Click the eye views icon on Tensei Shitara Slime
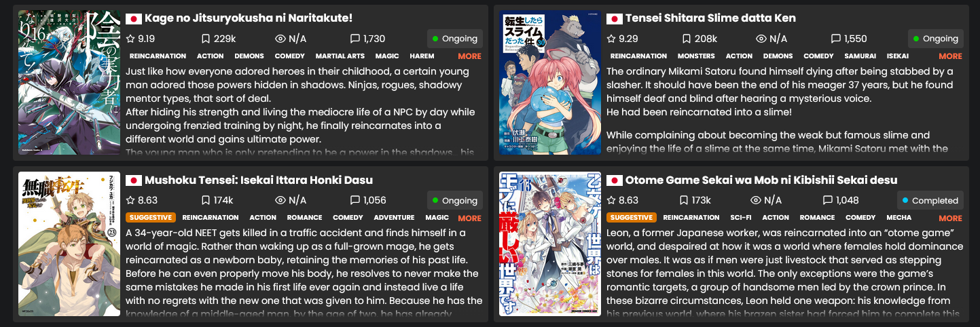Screen dimensions: 980x327 (761, 39)
